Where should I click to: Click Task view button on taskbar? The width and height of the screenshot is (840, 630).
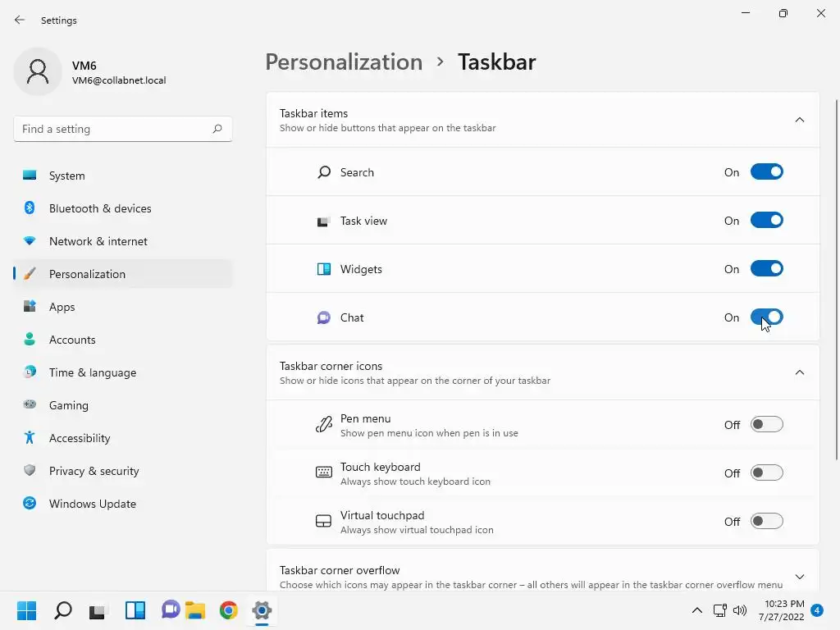[97, 610]
